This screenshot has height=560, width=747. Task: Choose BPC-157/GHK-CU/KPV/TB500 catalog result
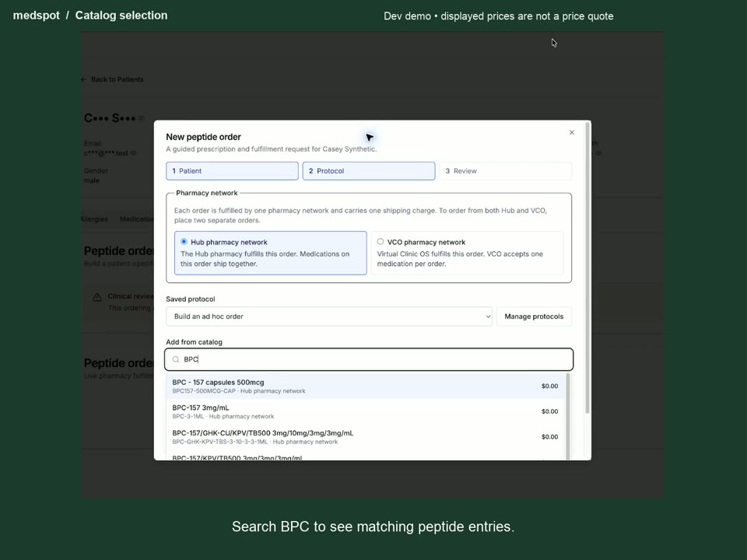[366, 436]
